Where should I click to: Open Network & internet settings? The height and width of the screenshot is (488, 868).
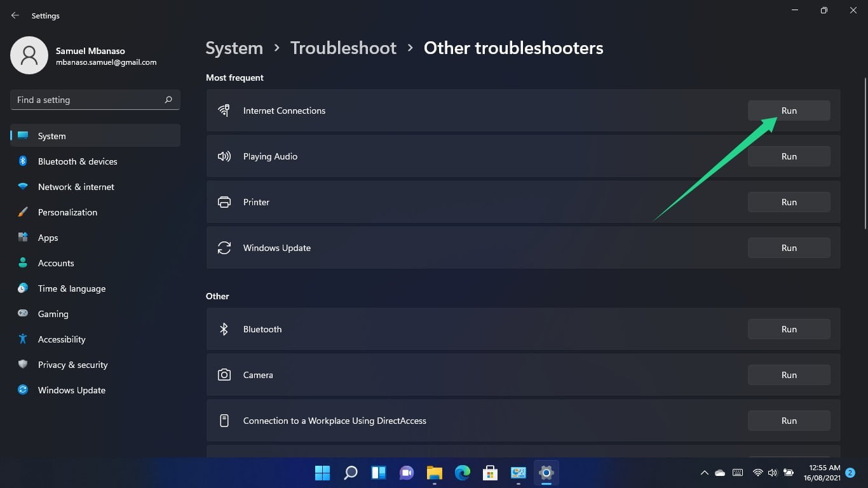[x=76, y=186]
